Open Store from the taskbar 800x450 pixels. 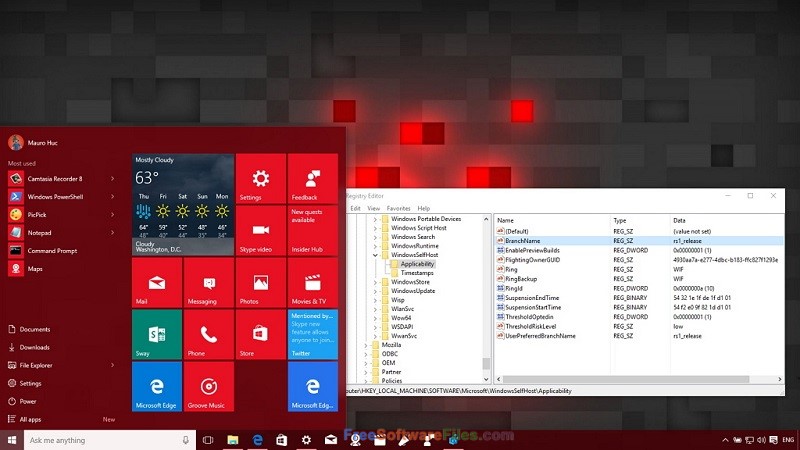tap(282, 440)
